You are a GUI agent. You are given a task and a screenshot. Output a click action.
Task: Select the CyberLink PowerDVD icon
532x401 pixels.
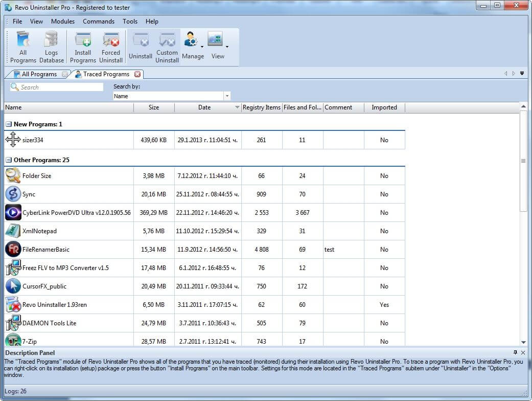pos(13,212)
